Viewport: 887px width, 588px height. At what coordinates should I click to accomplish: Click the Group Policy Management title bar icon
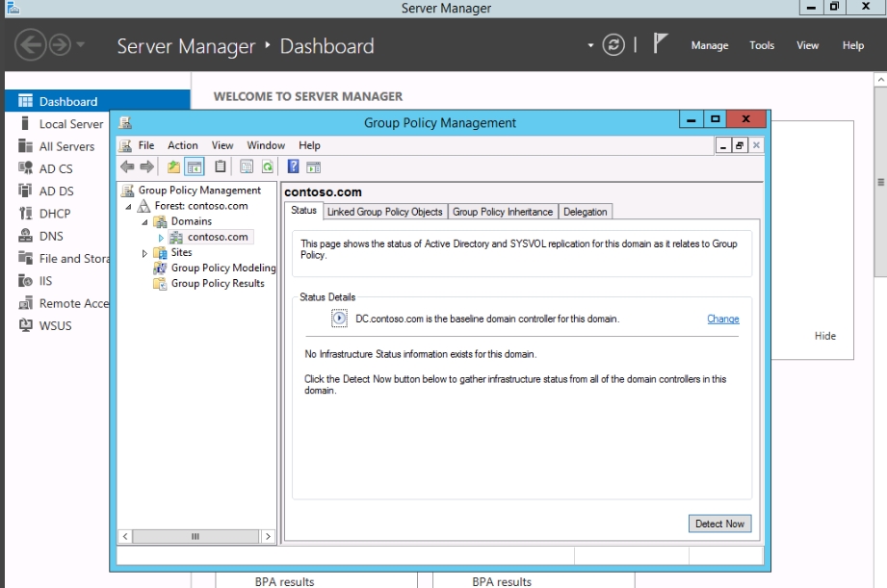125,122
